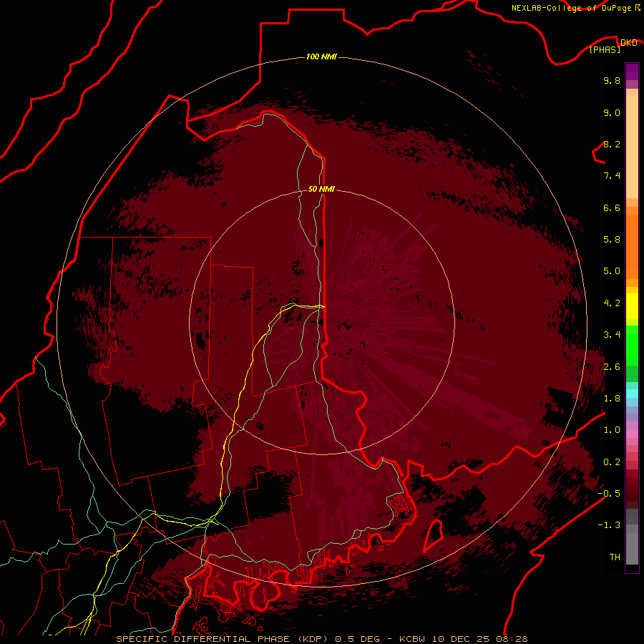Click the 3.4 value on the color scale
Viewport: 644px width, 644px height.
click(612, 335)
